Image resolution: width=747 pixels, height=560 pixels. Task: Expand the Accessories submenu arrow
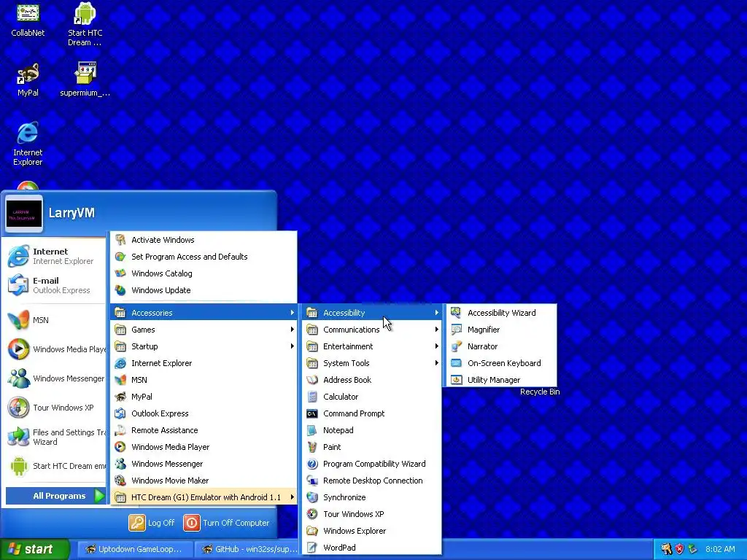click(292, 313)
